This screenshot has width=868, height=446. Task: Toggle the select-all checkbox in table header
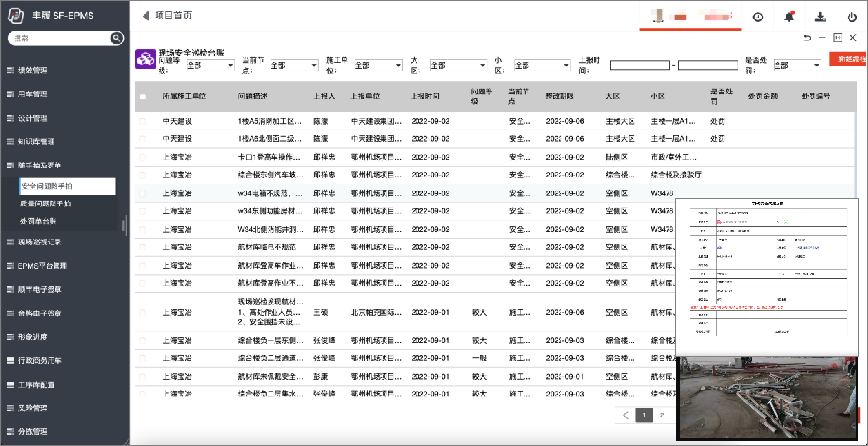(x=143, y=97)
